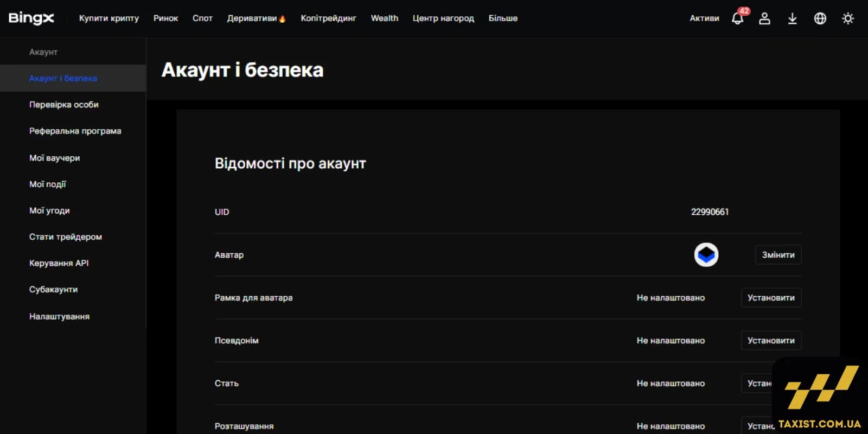Click Не налаштовано in Стать row
Viewport: 868px width, 434px height.
[x=671, y=383]
